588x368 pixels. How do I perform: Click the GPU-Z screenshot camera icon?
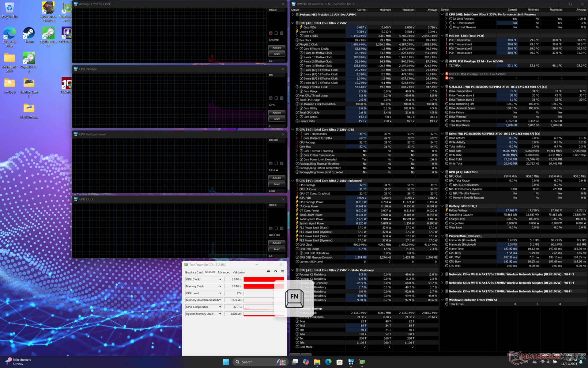coord(268,271)
